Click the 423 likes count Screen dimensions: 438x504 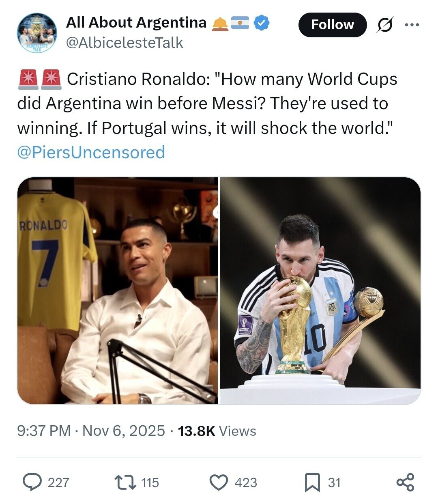246,482
